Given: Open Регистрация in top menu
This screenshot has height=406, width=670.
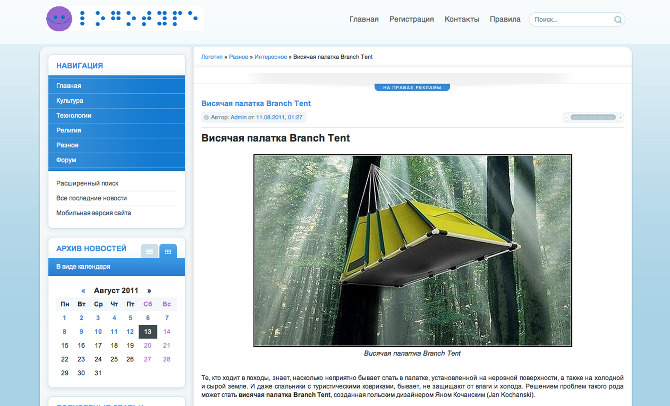Looking at the screenshot, I should pyautogui.click(x=411, y=19).
